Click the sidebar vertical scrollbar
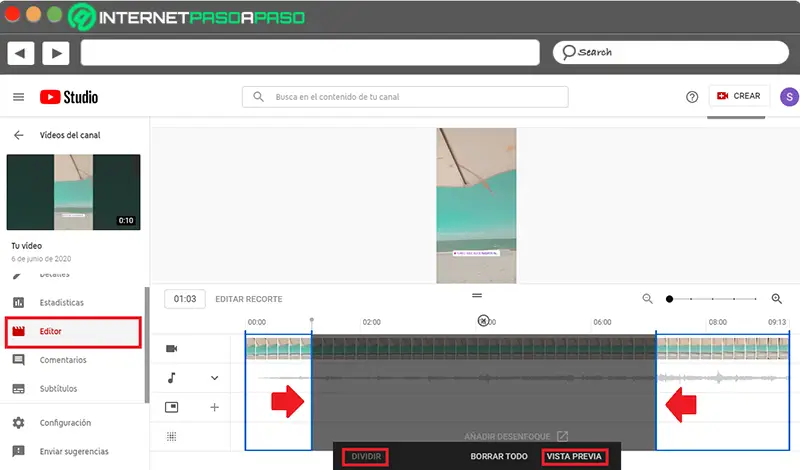800x470 pixels. 147,344
